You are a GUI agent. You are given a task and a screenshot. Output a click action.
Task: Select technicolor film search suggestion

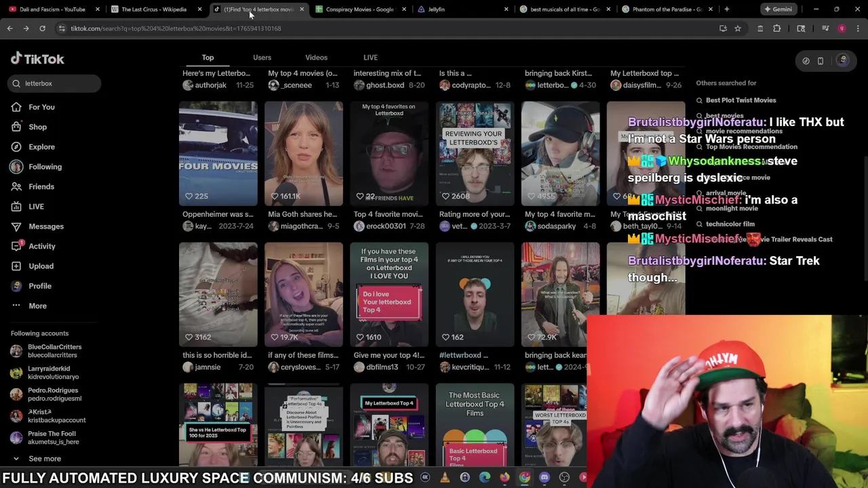tap(730, 224)
